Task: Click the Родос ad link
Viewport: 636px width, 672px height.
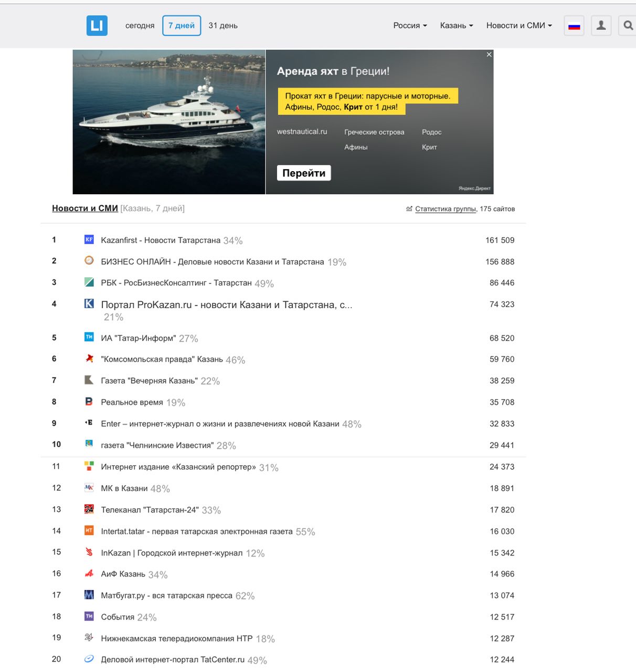Action: point(431,132)
